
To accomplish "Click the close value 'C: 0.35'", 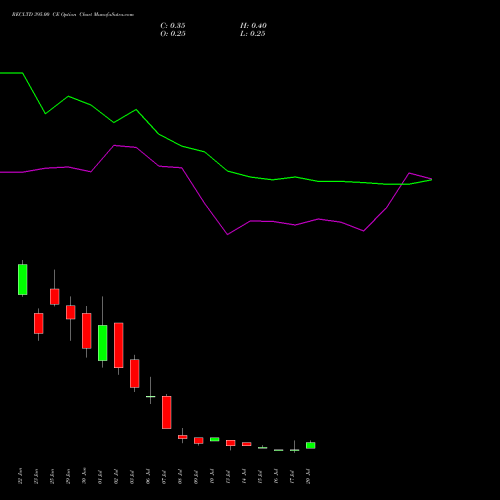I will click(x=173, y=26).
